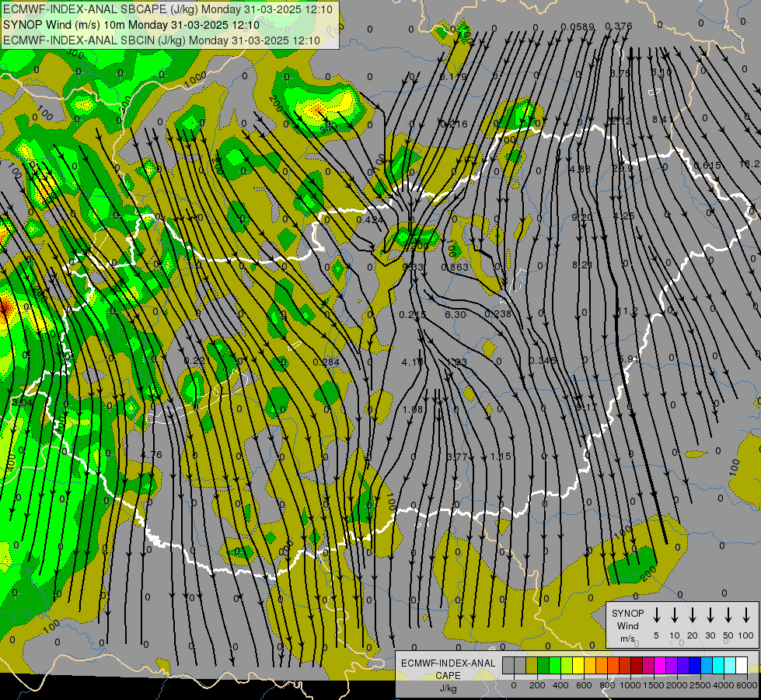Screen dimensions: 761x700
Task: Click the 0.376 station value on the map
Action: 619,26
